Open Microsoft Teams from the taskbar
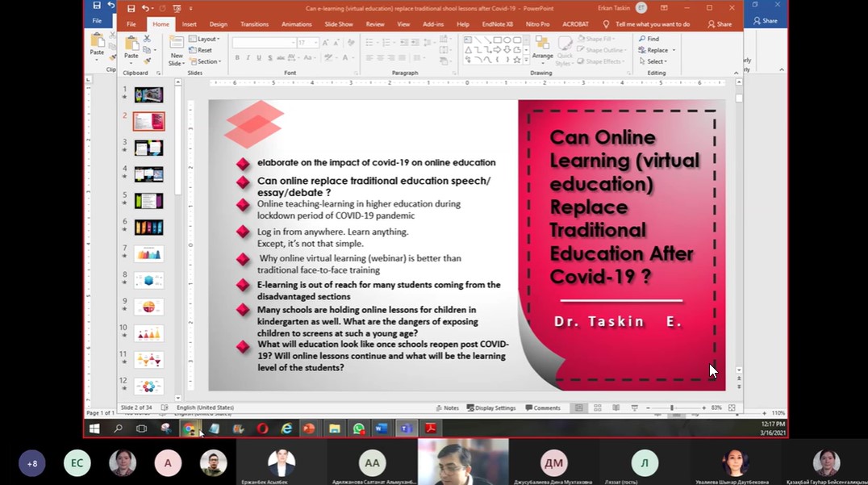868x485 pixels. tap(407, 429)
